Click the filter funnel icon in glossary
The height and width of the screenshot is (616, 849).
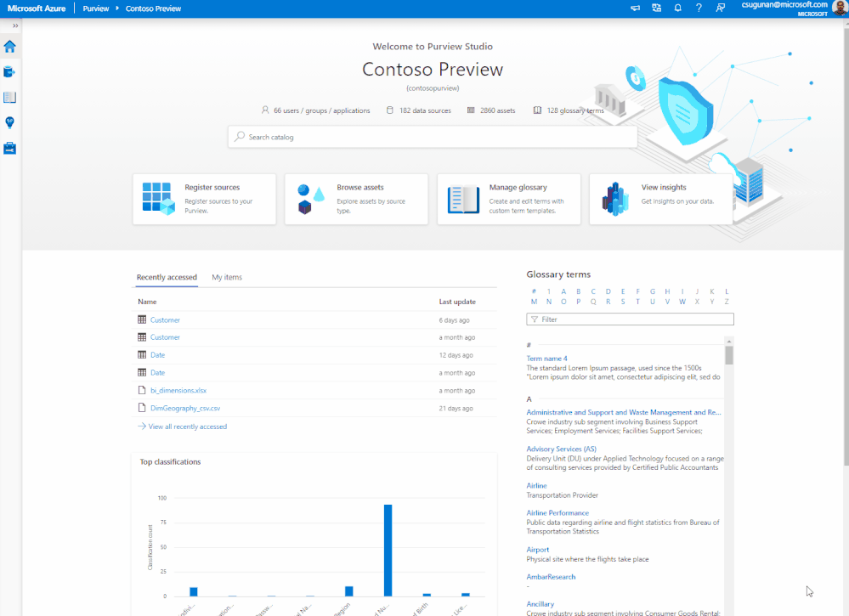pyautogui.click(x=535, y=319)
